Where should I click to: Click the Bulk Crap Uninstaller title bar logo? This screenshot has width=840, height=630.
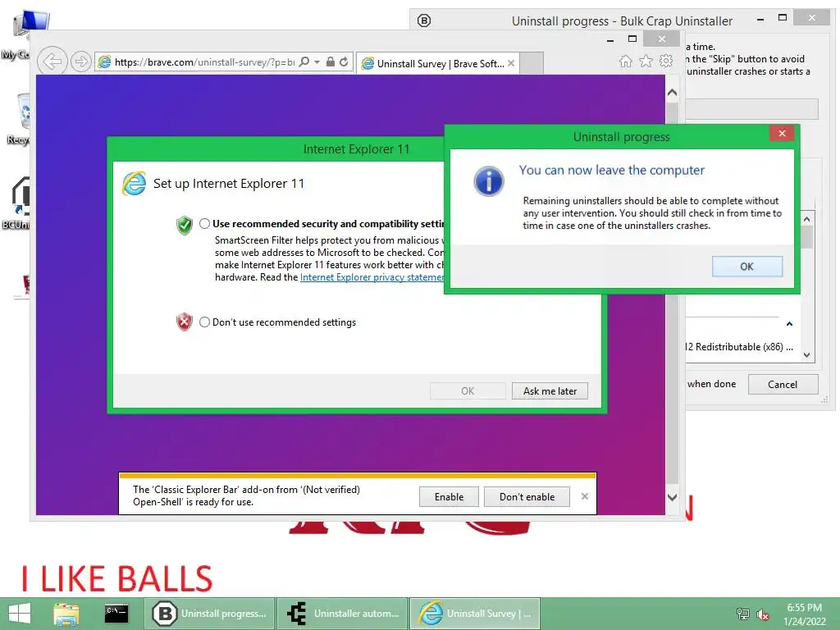point(424,21)
